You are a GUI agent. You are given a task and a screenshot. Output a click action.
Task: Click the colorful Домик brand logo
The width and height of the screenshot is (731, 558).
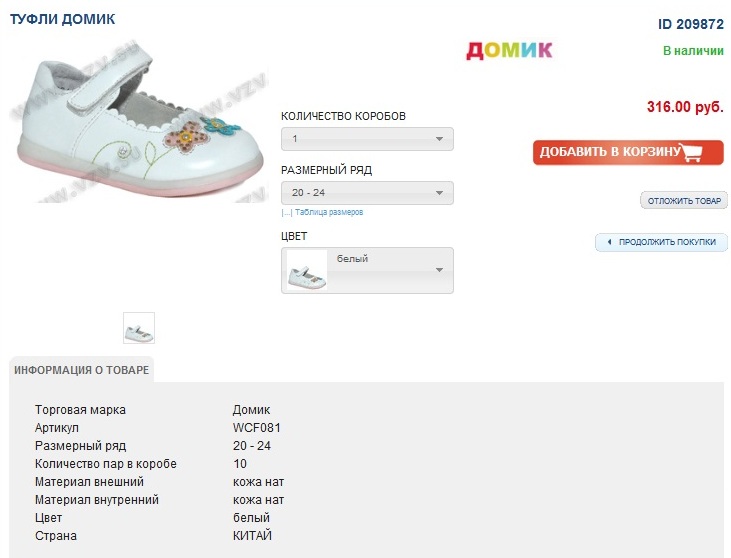(x=509, y=50)
